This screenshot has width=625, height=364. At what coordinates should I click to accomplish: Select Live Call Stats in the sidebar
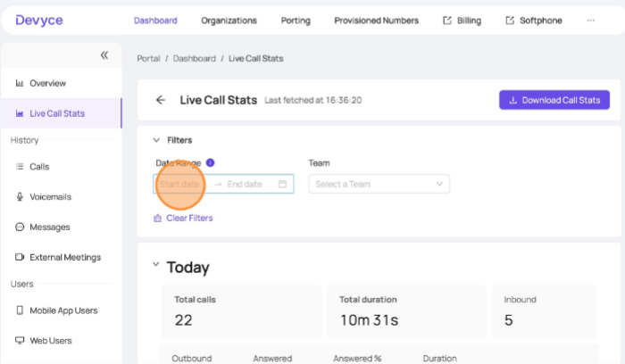[x=62, y=113]
